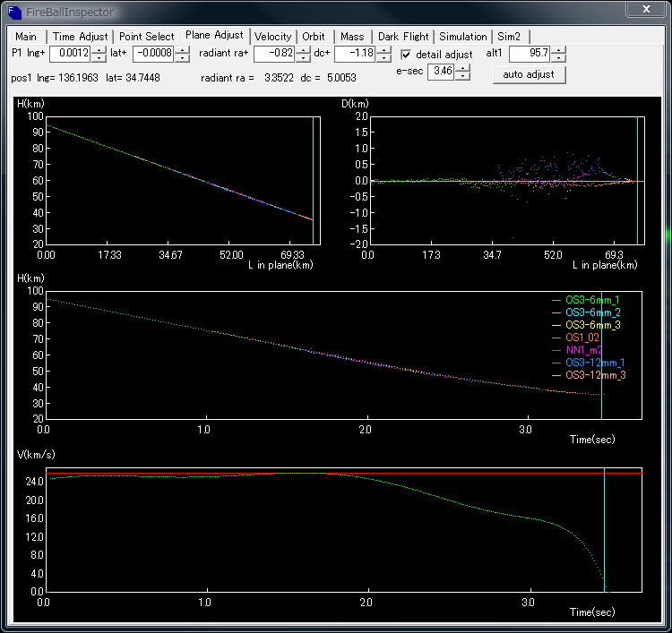Viewport: 672px width, 633px height.
Task: Click the OS3-6mm_2 legend entry
Action: coord(586,312)
